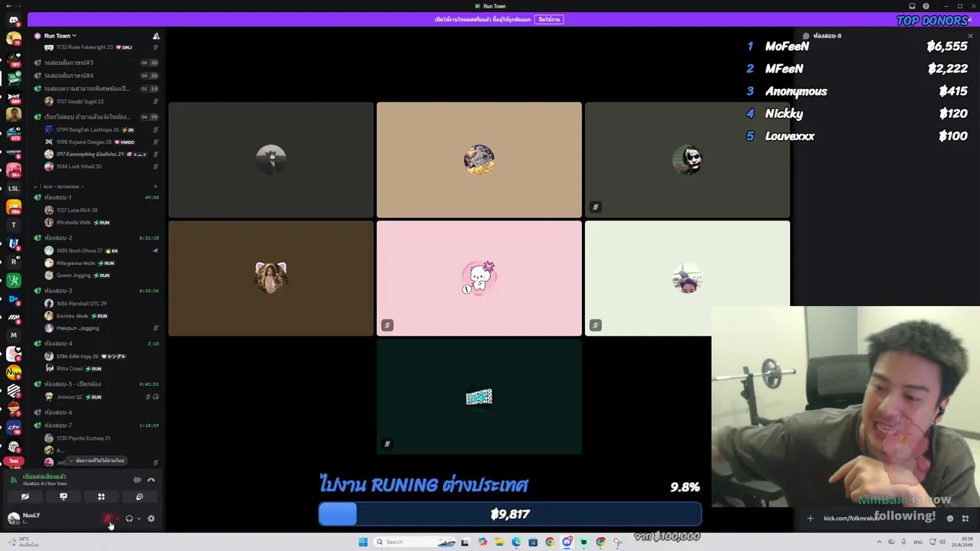
Task: Open the soundboard button in voice panel
Action: click(x=139, y=497)
